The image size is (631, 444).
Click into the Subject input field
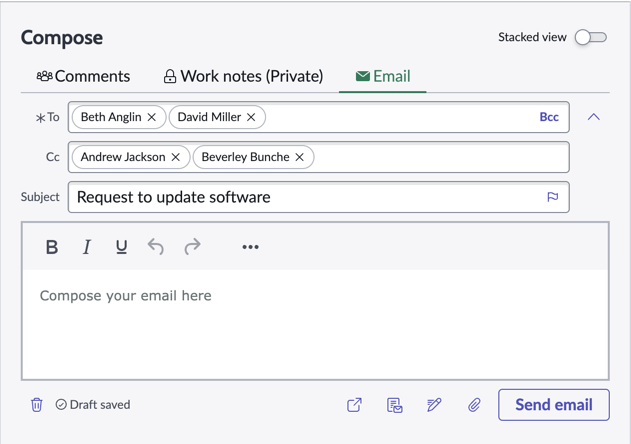[319, 197]
